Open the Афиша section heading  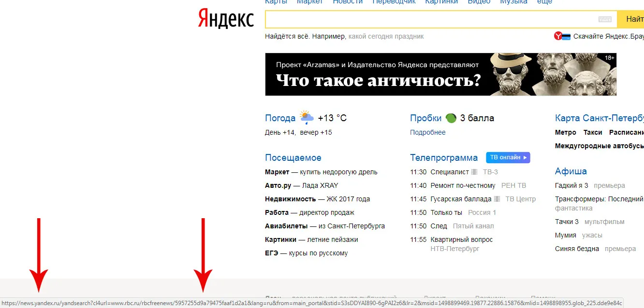(x=571, y=171)
